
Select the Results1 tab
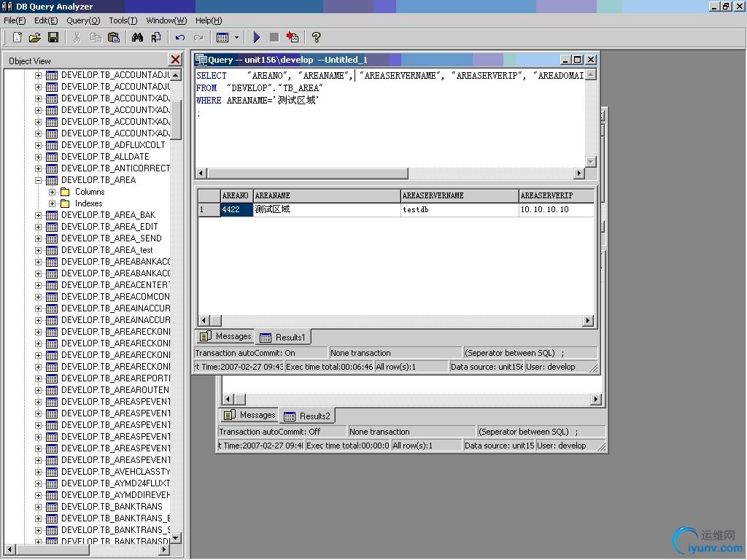pyautogui.click(x=282, y=337)
